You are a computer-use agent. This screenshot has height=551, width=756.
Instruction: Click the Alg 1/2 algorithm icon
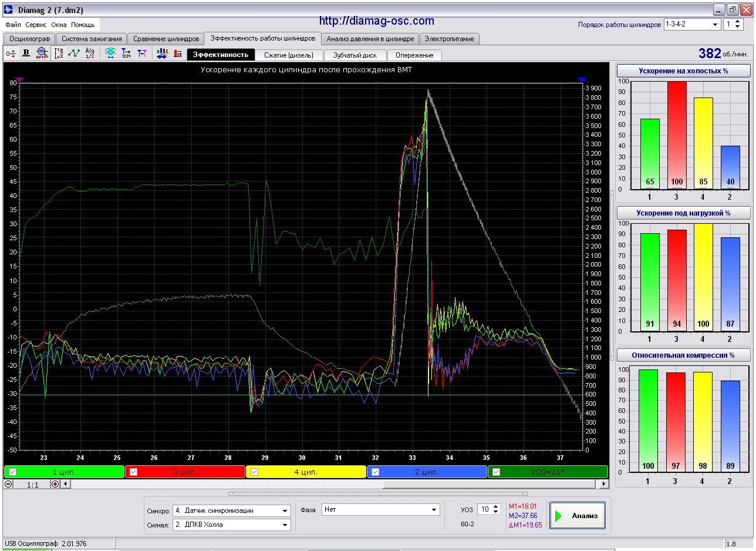click(90, 53)
